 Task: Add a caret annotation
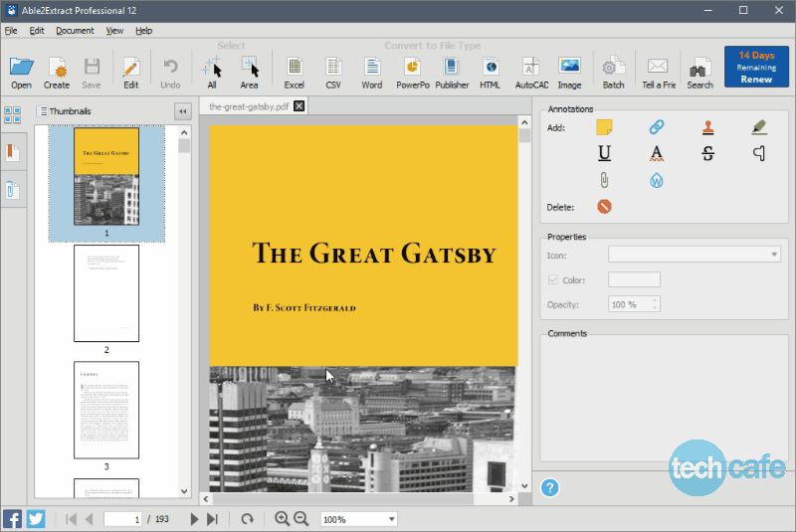pos(759,153)
